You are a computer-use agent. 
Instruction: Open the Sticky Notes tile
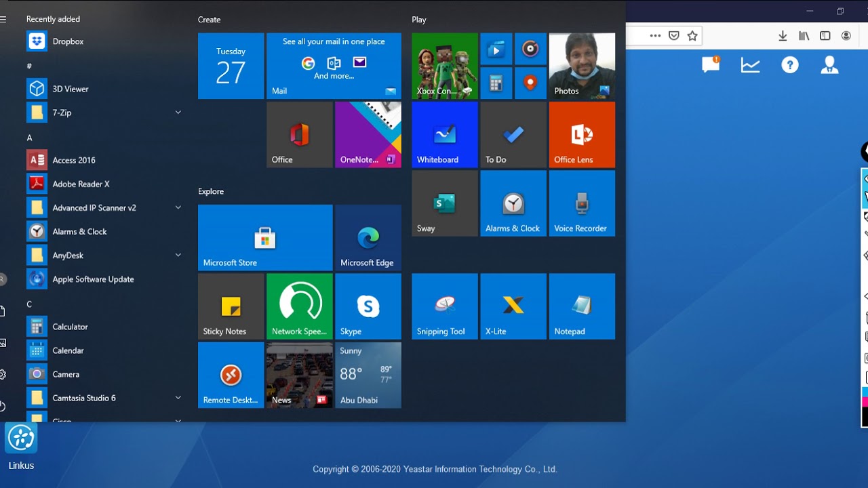tap(231, 306)
